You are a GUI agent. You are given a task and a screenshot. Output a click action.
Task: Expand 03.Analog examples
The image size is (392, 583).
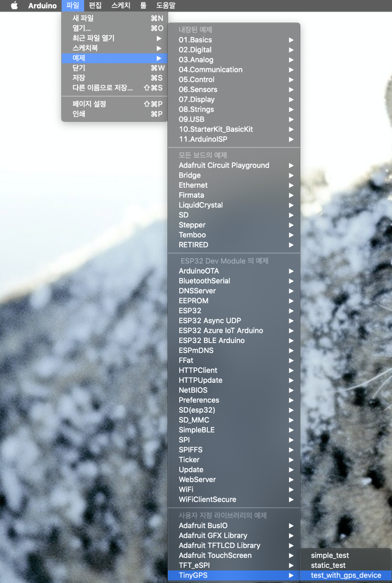tap(234, 60)
